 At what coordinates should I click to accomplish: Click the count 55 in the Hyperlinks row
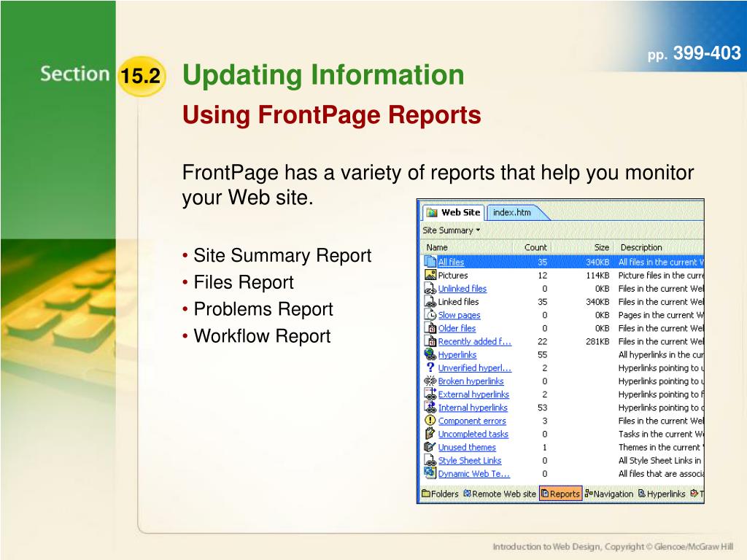tap(542, 355)
